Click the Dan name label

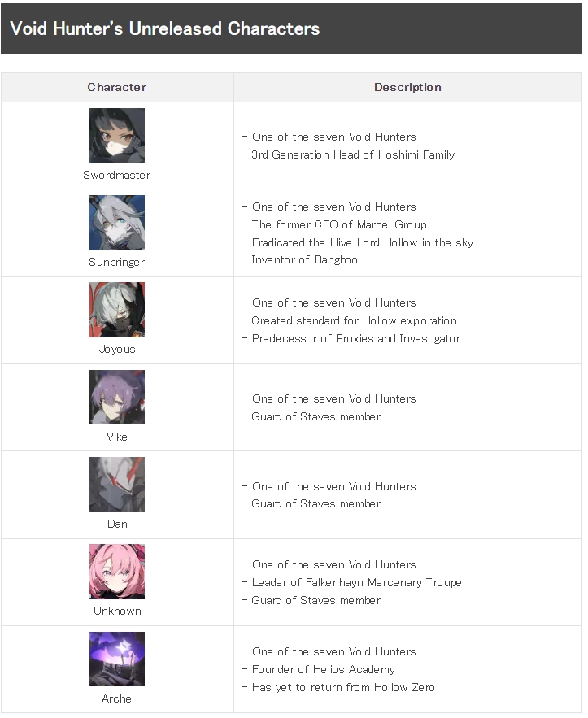click(x=117, y=524)
